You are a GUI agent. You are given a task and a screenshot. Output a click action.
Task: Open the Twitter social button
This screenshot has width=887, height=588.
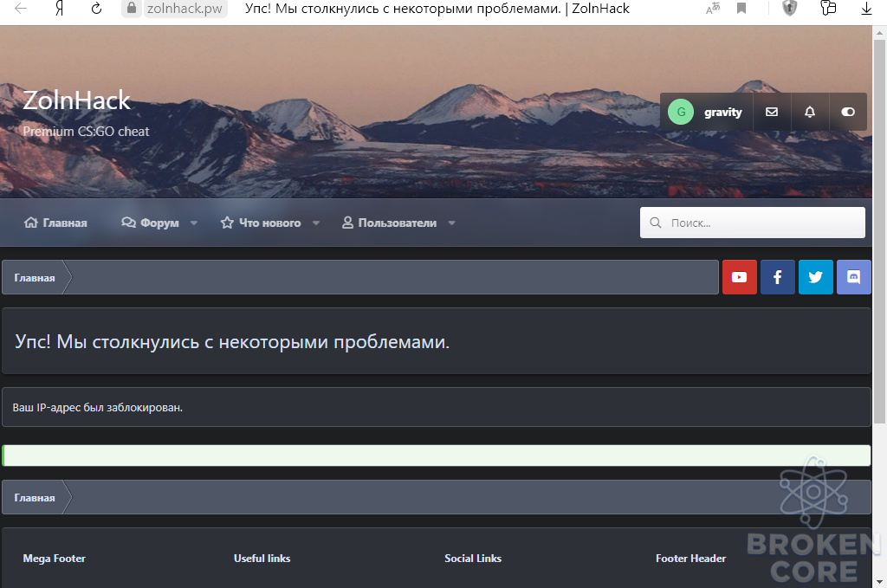point(816,277)
